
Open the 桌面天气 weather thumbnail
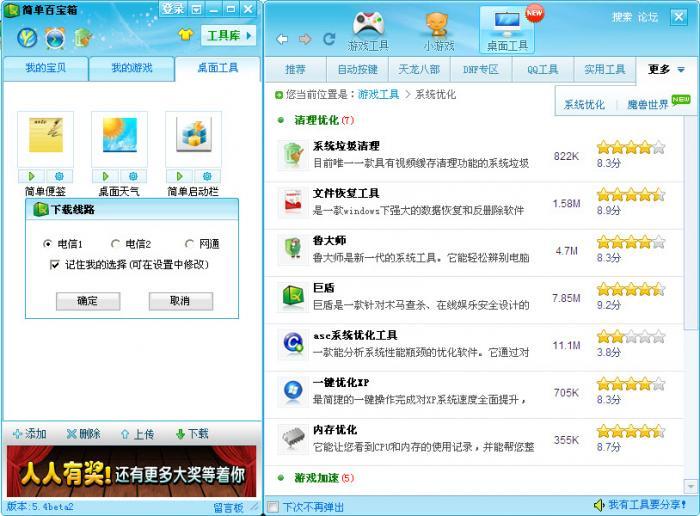120,139
